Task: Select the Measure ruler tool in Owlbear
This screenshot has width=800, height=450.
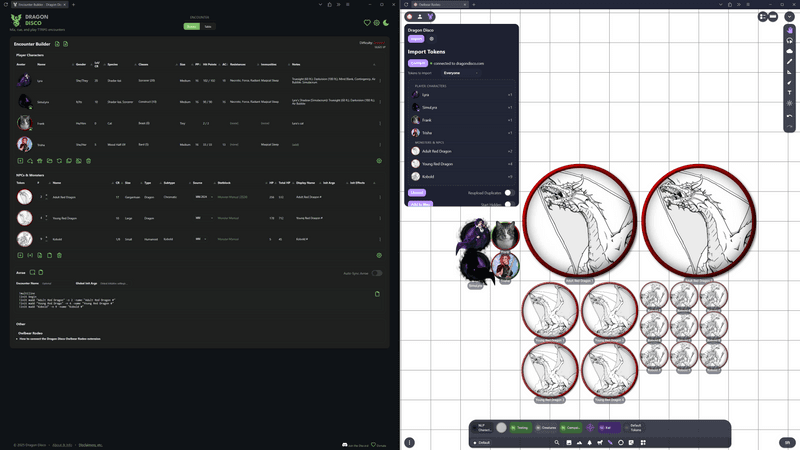Action: click(789, 72)
